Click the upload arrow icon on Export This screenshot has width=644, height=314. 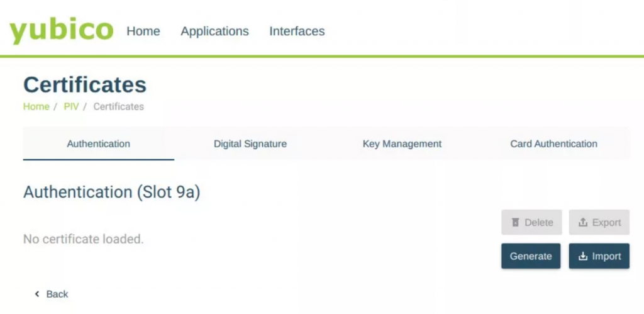(582, 222)
